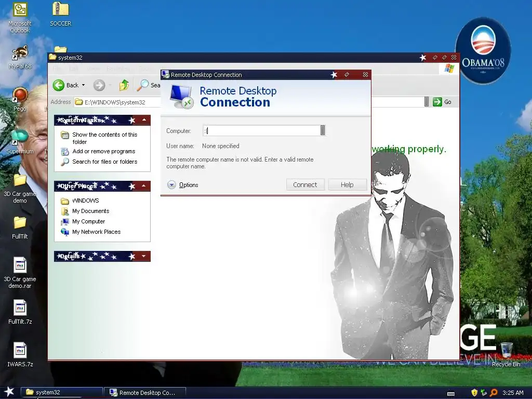The height and width of the screenshot is (399, 532).
Task: Switch to system32 taskbar button
Action: 62,393
